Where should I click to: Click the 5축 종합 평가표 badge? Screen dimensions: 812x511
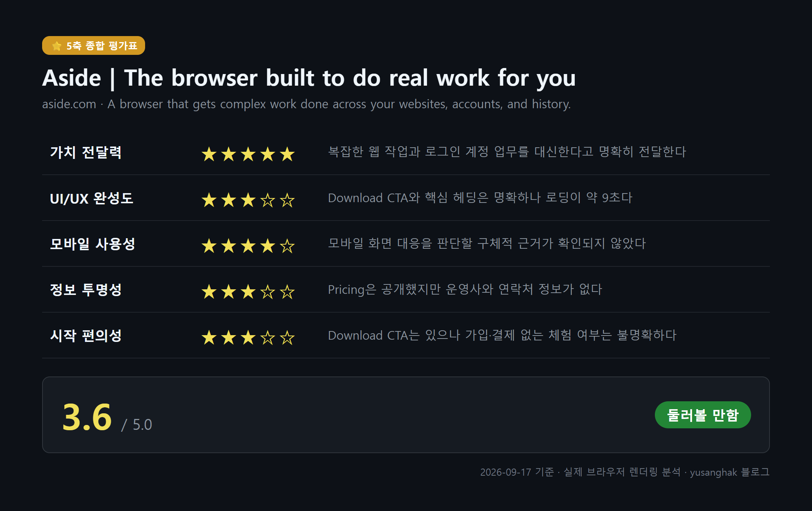94,45
